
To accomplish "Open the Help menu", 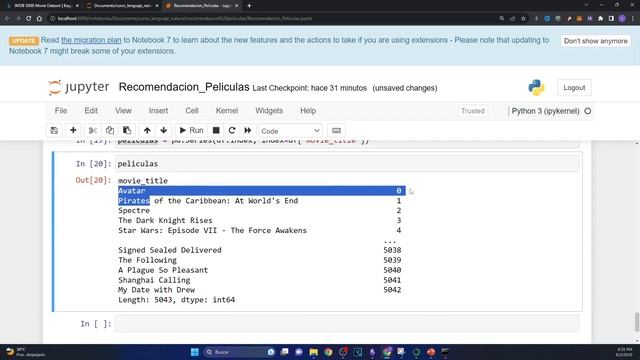I will 308,111.
